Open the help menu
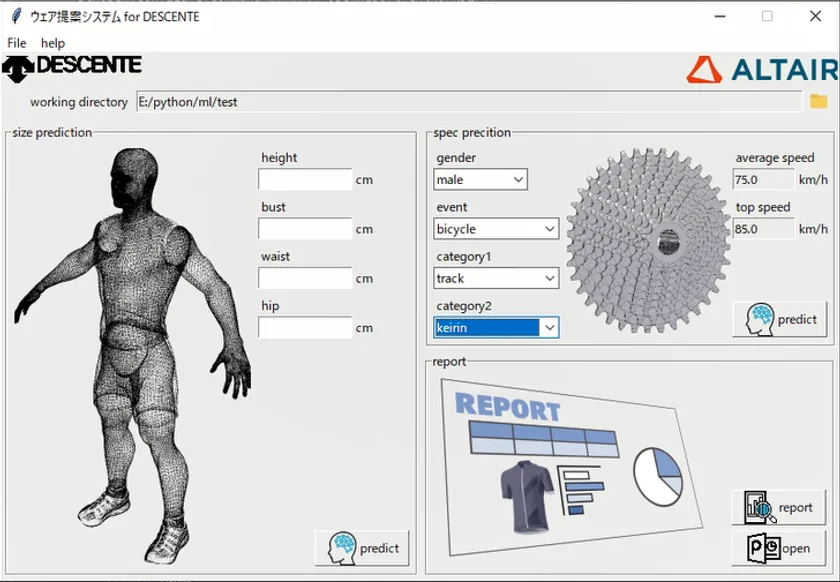 coord(53,43)
